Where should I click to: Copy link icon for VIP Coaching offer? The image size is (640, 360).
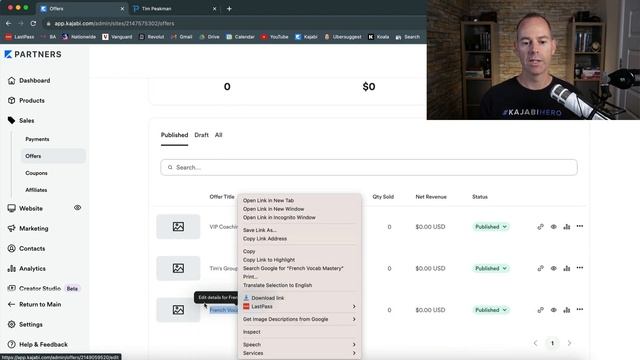(540, 227)
